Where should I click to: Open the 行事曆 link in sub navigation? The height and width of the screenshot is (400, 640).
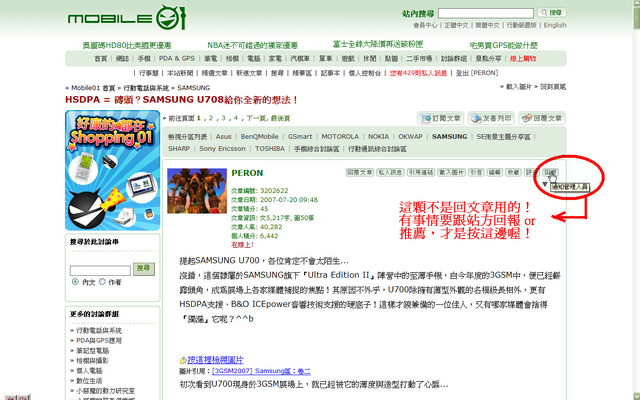(149, 73)
